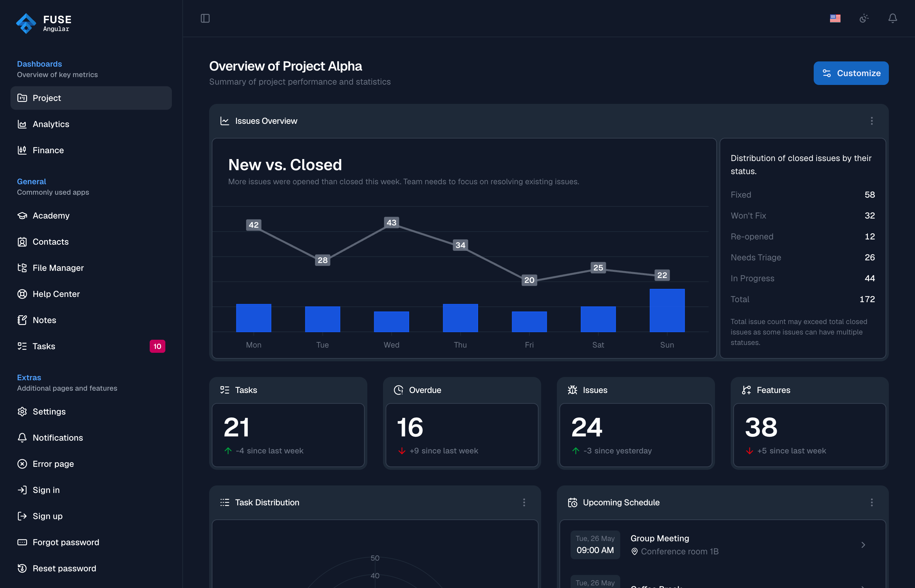Click the Issues bug icon
This screenshot has width=915, height=588.
click(x=573, y=390)
